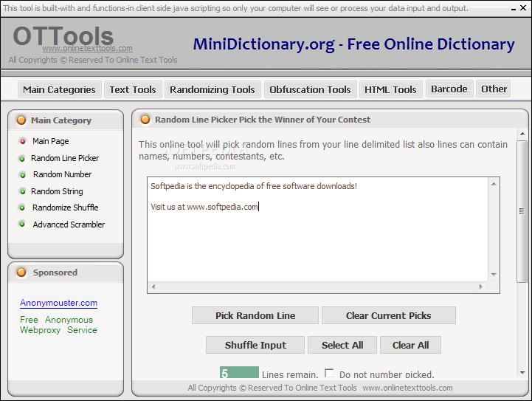Click the Select All button
Image resolution: width=532 pixels, height=401 pixels.
click(x=342, y=345)
